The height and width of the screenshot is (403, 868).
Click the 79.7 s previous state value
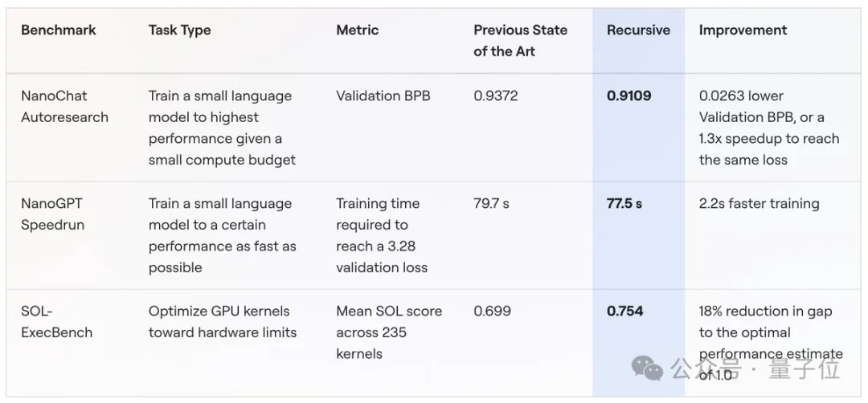click(x=492, y=203)
